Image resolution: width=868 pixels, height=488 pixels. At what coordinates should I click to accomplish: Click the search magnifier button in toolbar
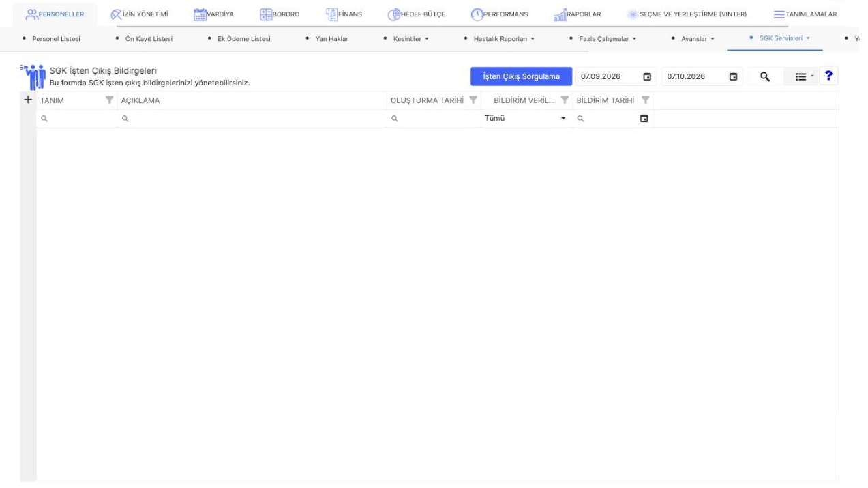click(765, 76)
